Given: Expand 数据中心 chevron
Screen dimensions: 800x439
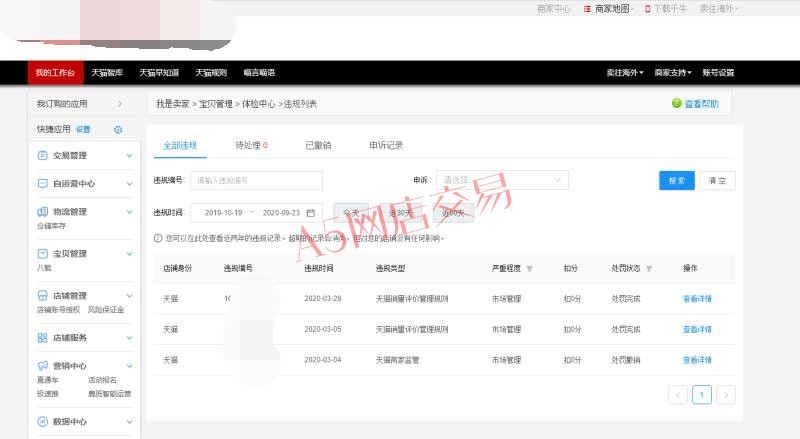Looking at the screenshot, I should coord(129,422).
